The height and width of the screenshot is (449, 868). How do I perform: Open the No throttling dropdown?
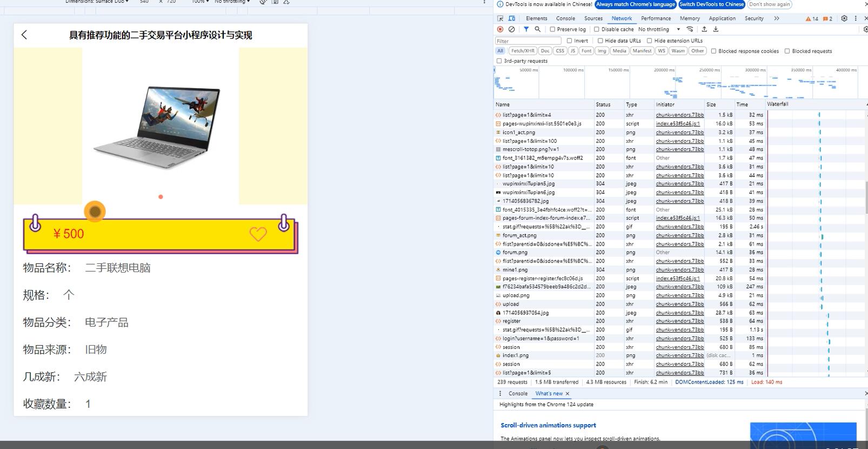coord(659,29)
